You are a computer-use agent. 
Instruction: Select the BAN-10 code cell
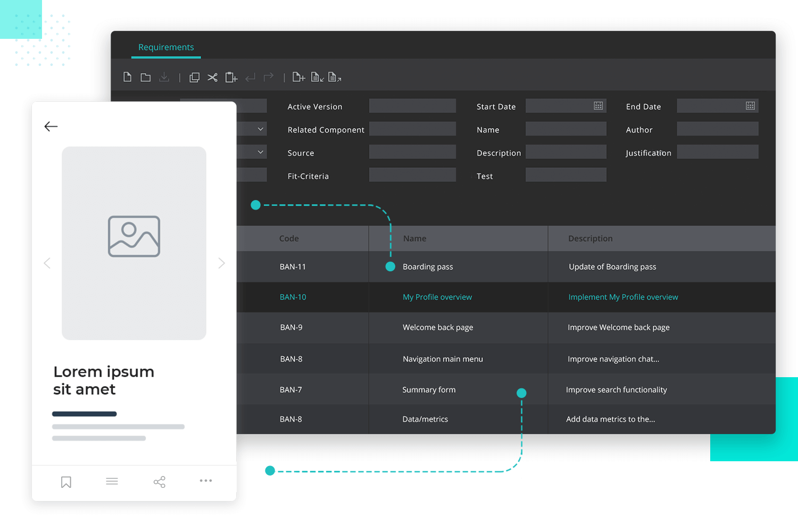click(x=293, y=297)
